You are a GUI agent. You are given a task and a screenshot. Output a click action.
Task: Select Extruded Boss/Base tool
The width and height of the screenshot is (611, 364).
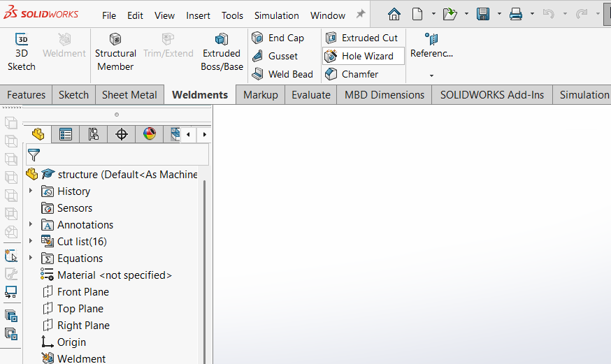222,52
